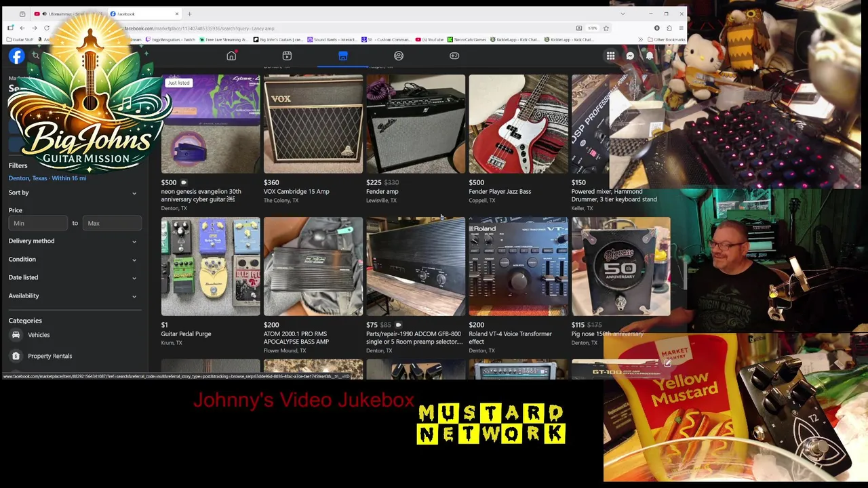Screen dimensions: 868x488
Task: Open the browser extensions puzzle icon
Action: pos(669,28)
